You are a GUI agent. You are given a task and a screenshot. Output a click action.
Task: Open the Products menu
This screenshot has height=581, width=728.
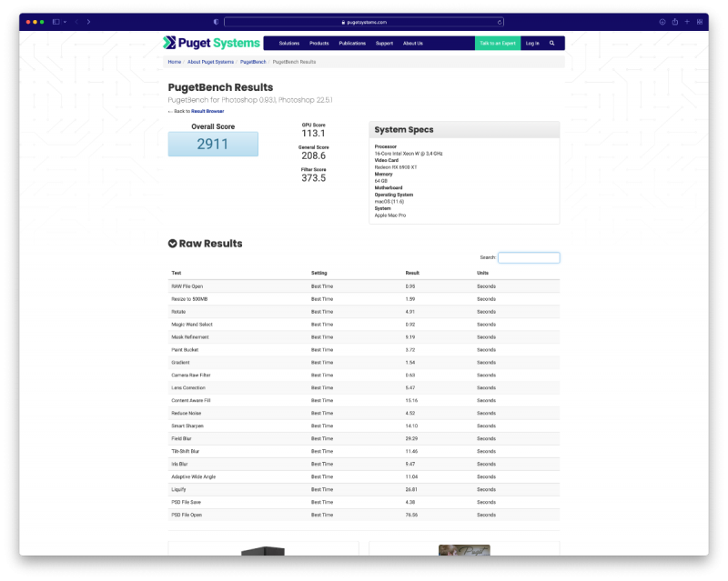(319, 43)
